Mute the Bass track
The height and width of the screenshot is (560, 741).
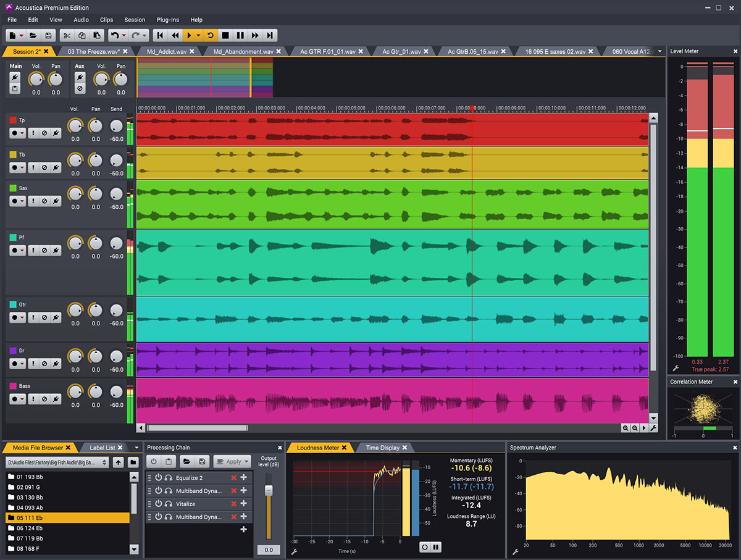[x=44, y=399]
